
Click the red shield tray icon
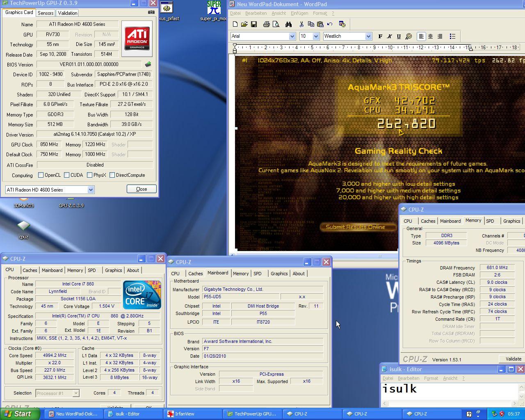click(x=502, y=414)
